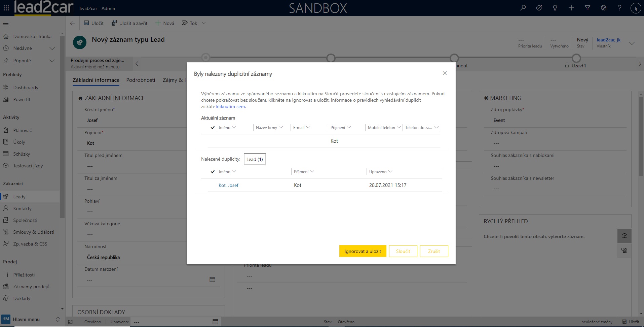Click the search magnifier icon in header
The image size is (644, 327).
point(523,8)
